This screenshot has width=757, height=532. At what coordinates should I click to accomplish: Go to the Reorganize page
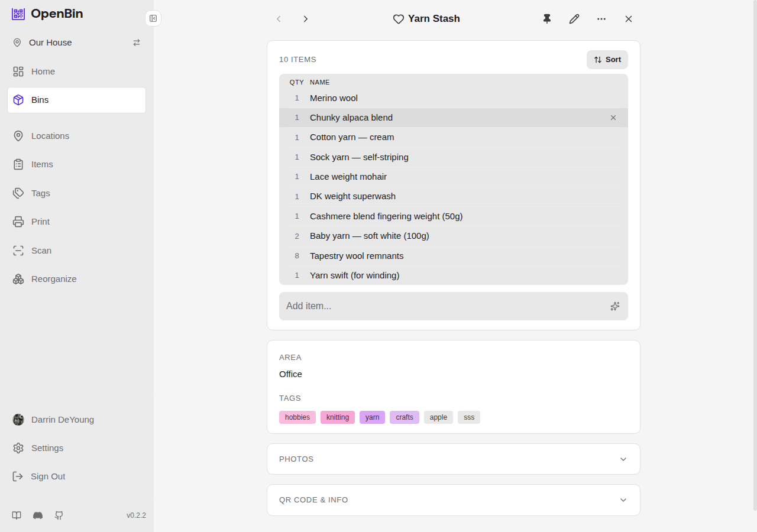(x=54, y=279)
